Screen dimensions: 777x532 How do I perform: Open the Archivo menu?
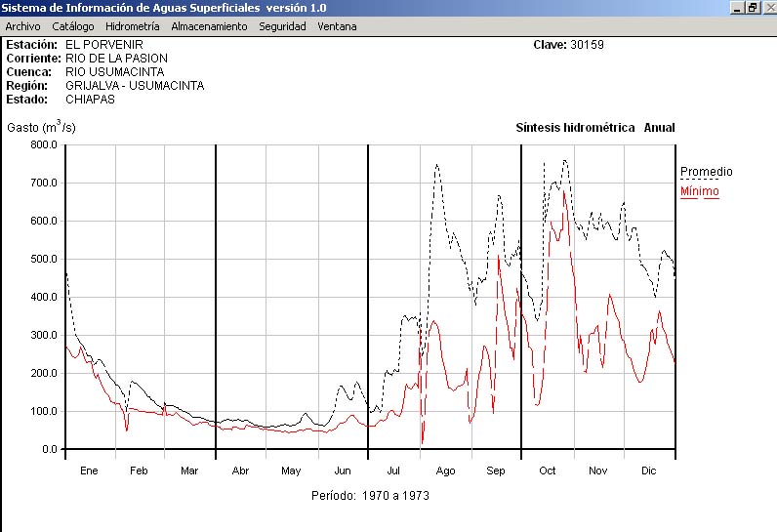[x=22, y=26]
